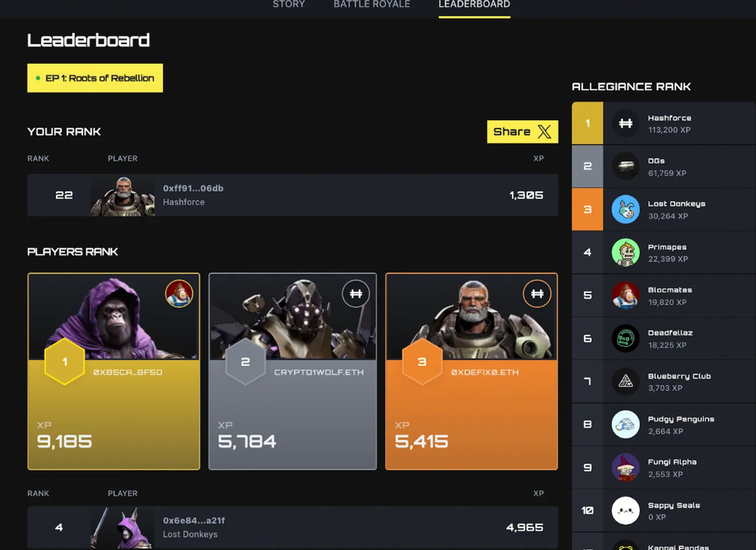
Task: Click Hashforce badge on CRYPTO1WOLF.ETH card
Action: pos(356,294)
